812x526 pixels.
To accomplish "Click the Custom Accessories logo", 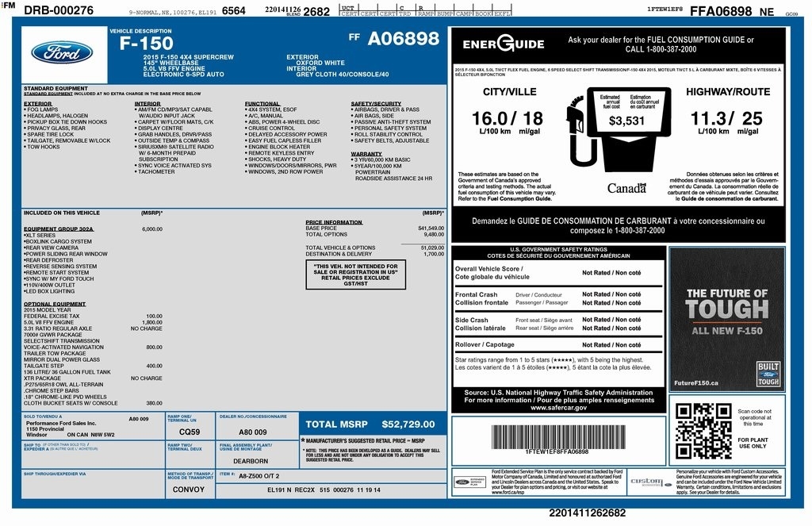I will pos(650,482).
